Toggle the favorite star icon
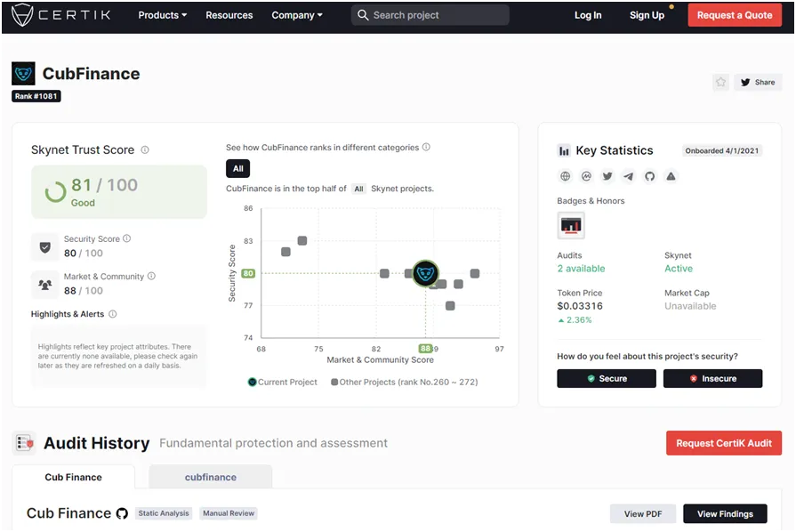 720,82
